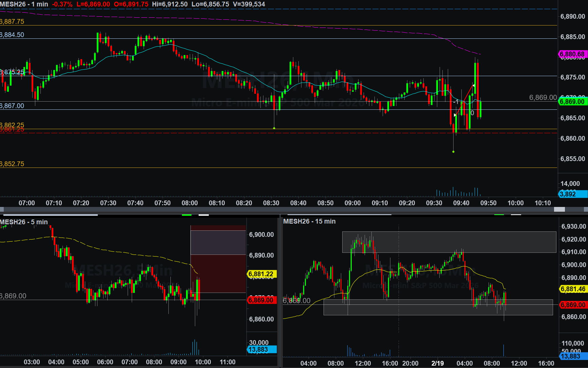Image resolution: width=588 pixels, height=368 pixels.
Task: Click the green 6,869.00 last-price tag on 1-min chart
Action: (572, 102)
